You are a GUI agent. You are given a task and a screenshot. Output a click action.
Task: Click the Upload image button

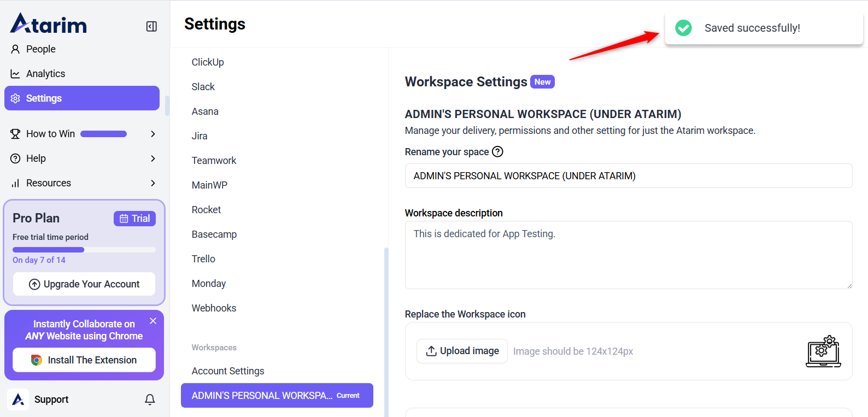pyautogui.click(x=462, y=351)
